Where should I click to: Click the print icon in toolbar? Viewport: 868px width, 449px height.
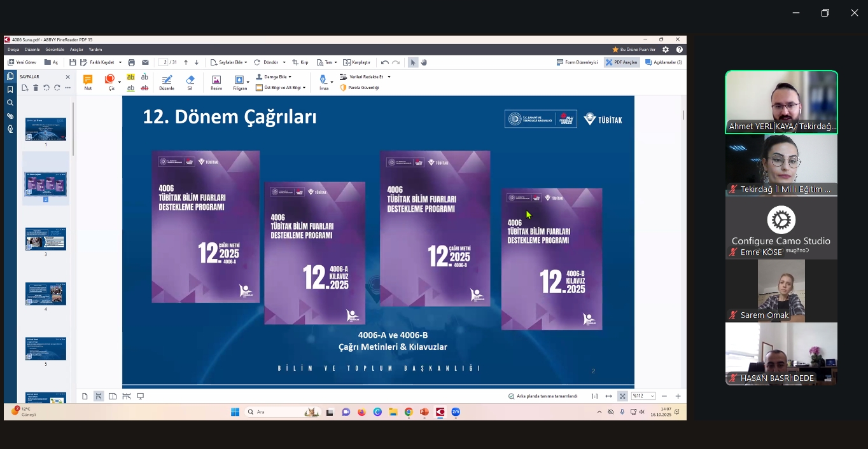point(132,62)
